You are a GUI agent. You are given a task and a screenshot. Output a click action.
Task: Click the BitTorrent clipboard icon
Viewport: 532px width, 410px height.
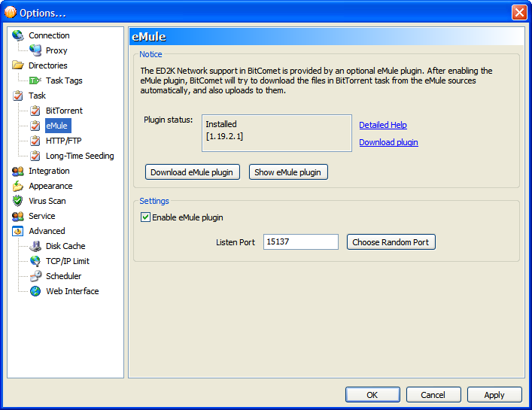35,111
